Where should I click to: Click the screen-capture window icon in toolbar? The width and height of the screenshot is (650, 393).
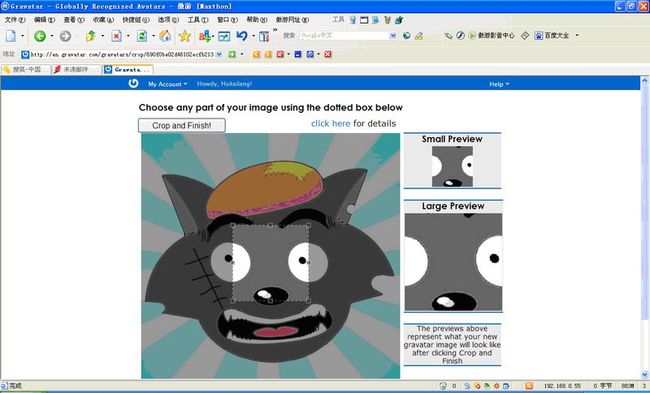click(x=224, y=36)
